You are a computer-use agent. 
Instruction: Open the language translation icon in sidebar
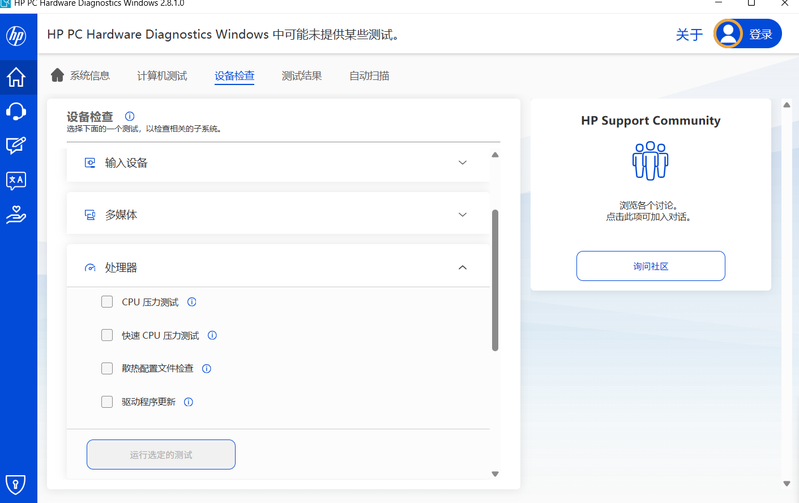16,180
